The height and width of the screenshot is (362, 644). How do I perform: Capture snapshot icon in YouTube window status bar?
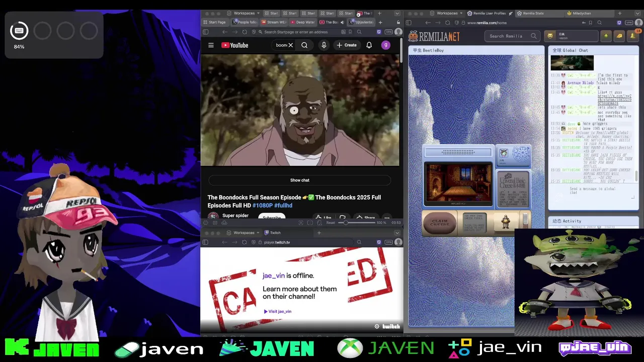[301, 223]
